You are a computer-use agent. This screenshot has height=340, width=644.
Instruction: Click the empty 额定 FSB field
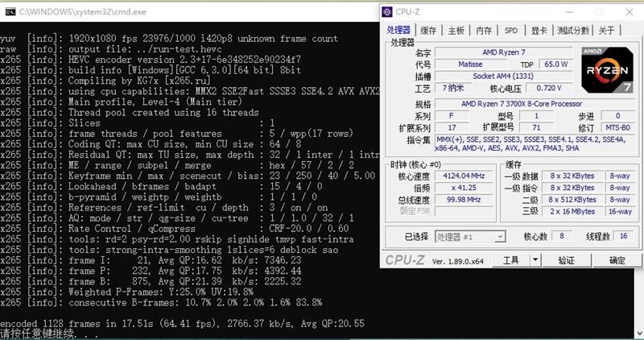464,211
